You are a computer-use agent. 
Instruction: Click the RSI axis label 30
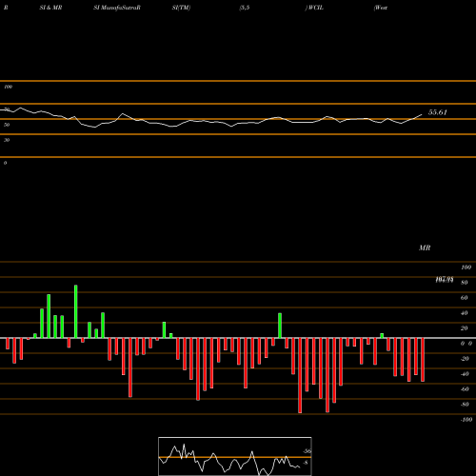pos(7,140)
